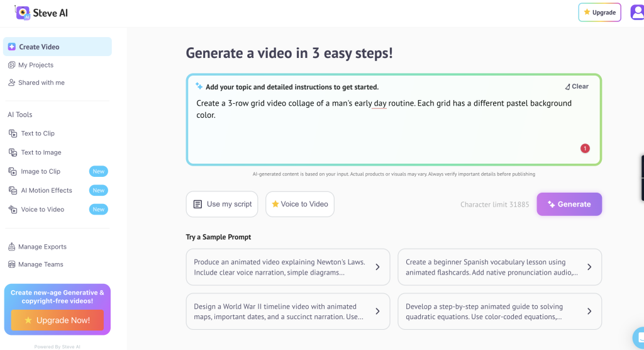Click the New badge beside Image to Clip

tap(99, 171)
